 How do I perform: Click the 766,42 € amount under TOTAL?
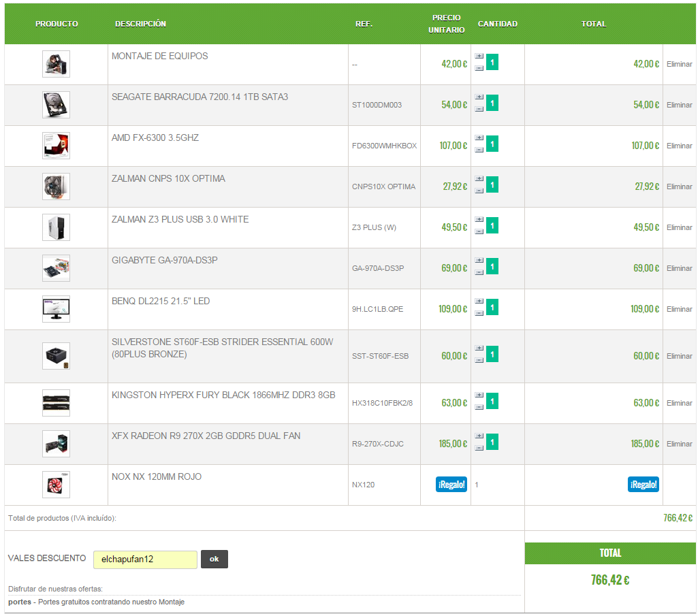point(610,580)
